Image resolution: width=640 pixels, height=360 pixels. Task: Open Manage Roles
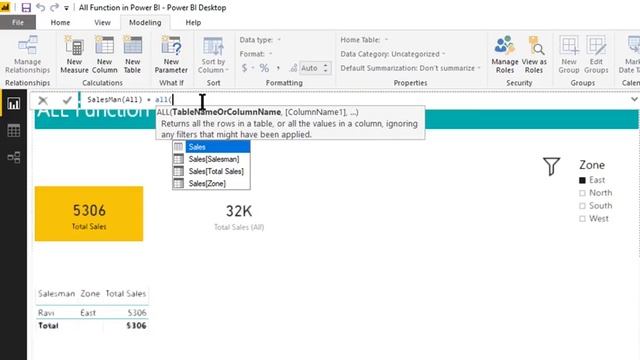(504, 54)
